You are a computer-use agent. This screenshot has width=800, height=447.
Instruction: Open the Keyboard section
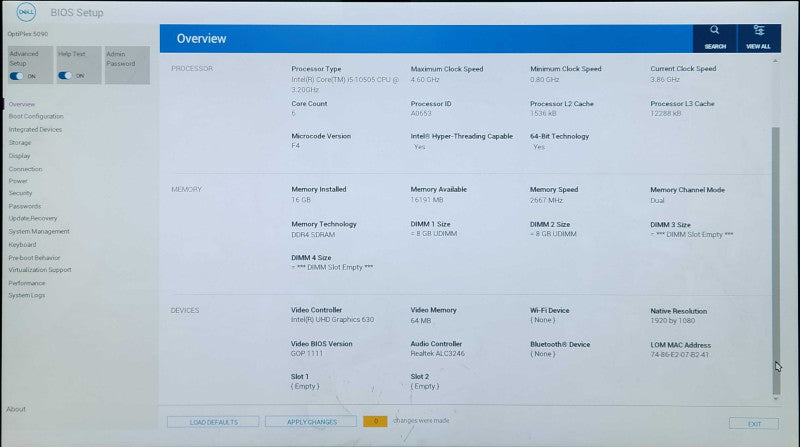click(22, 245)
